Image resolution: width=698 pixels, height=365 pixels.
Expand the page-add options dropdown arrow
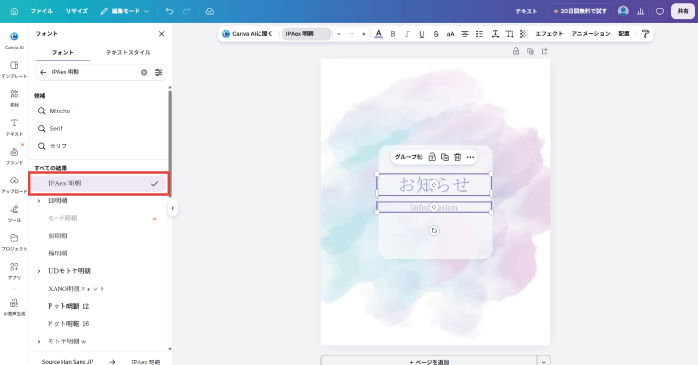pyautogui.click(x=544, y=362)
